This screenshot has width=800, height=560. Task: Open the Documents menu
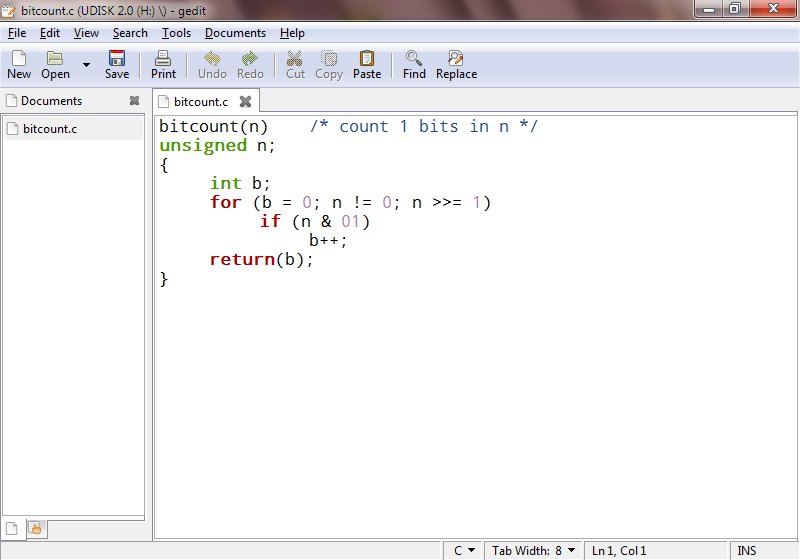click(235, 33)
